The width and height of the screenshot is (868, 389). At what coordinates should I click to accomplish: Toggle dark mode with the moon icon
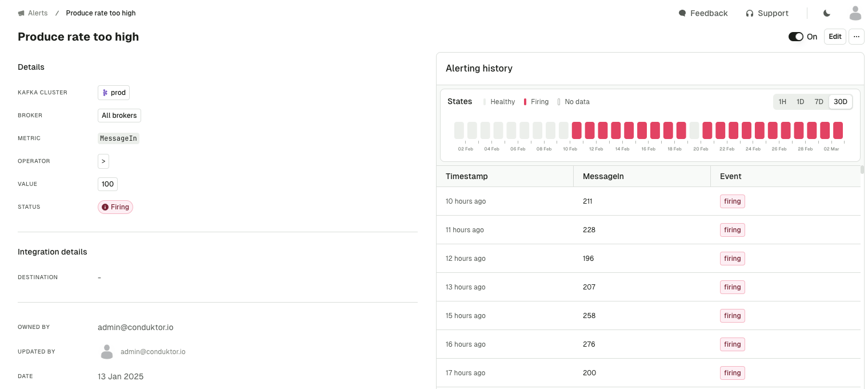(826, 13)
